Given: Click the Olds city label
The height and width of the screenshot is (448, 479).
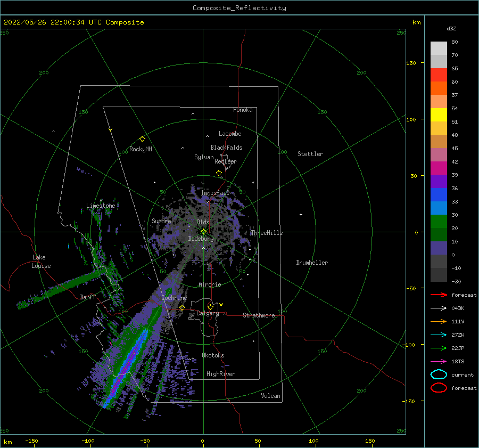Looking at the screenshot, I should (203, 222).
